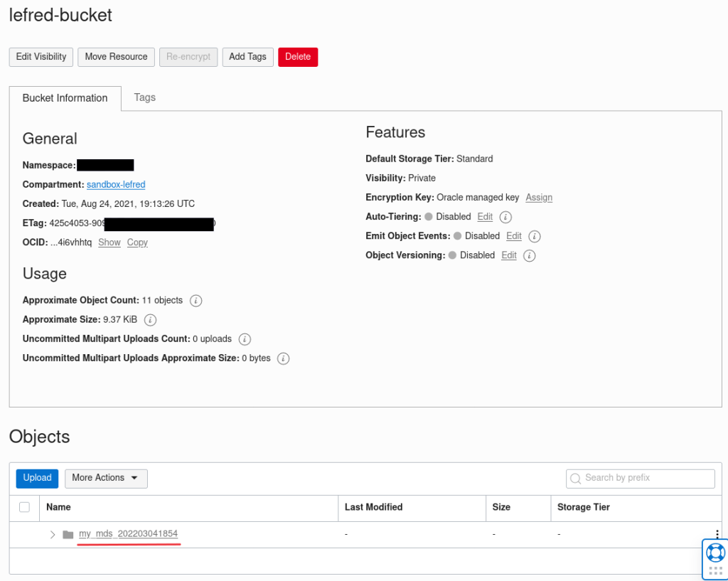The height and width of the screenshot is (581, 728).
Task: Show info for Approximate Object Count
Action: tap(196, 301)
